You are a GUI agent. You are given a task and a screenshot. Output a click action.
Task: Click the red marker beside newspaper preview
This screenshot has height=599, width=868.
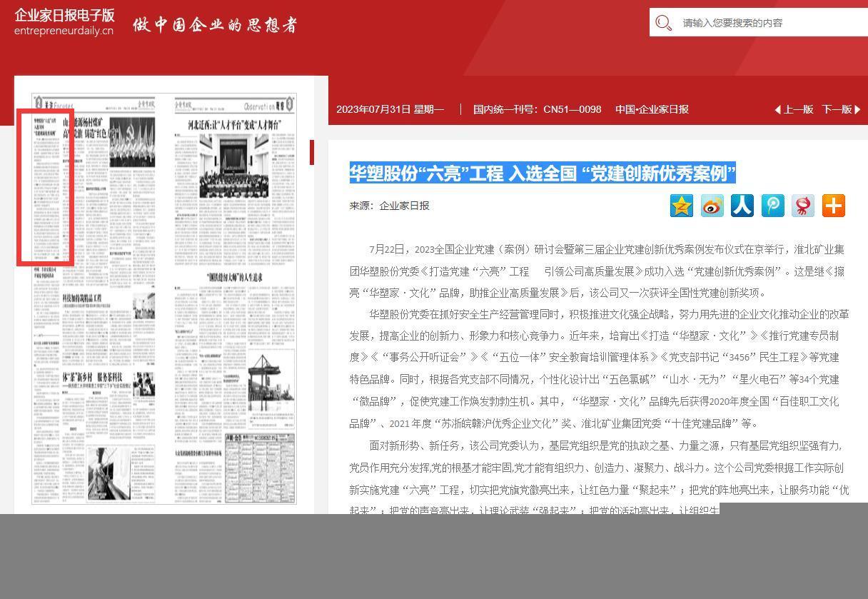click(312, 152)
